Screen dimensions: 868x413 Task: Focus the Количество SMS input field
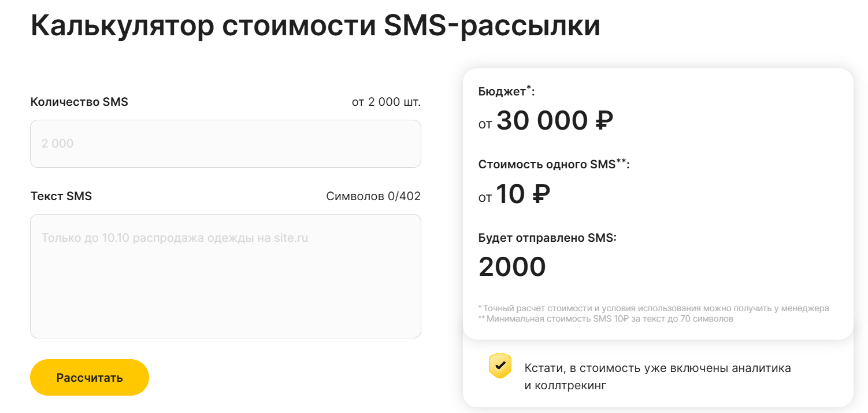(225, 143)
